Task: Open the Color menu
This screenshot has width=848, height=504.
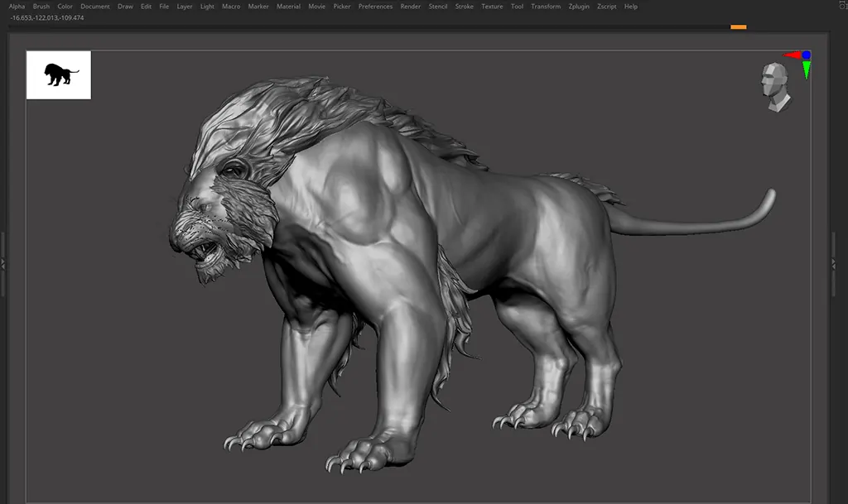Action: pos(65,7)
